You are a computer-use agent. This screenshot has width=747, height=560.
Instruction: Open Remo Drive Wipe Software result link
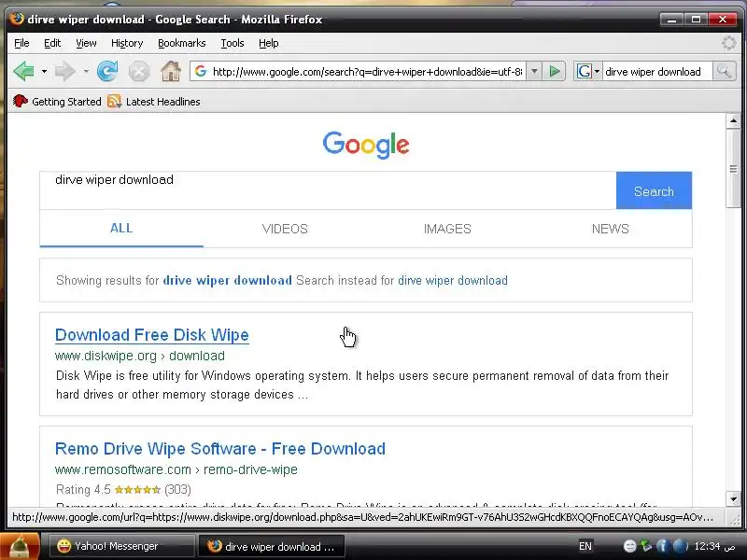coord(220,449)
